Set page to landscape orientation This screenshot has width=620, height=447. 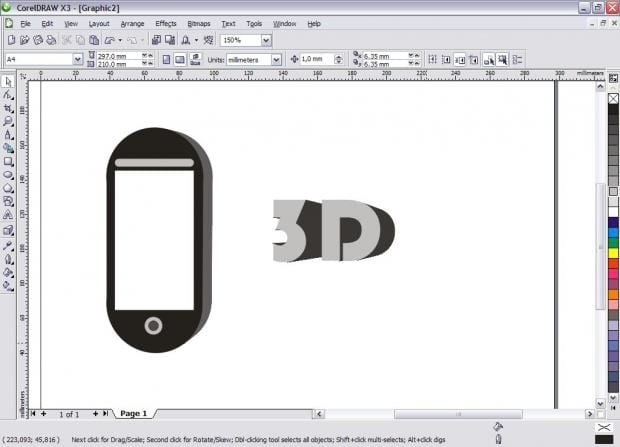tap(180, 60)
